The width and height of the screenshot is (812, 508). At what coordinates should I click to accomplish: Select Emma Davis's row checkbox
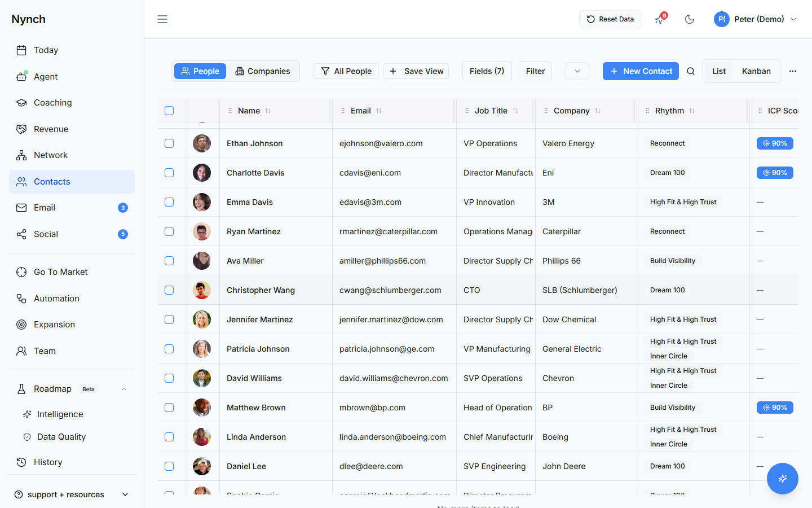coord(169,202)
